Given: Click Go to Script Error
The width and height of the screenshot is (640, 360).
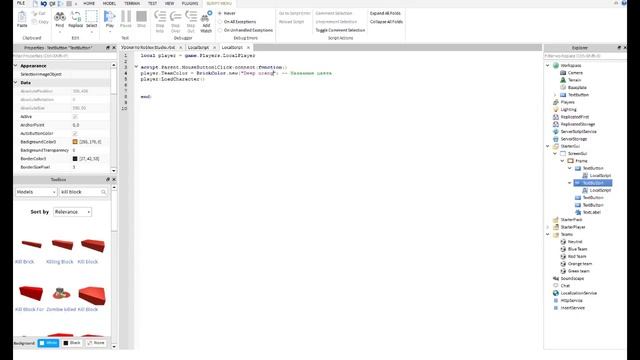Looking at the screenshot, I should (x=295, y=13).
